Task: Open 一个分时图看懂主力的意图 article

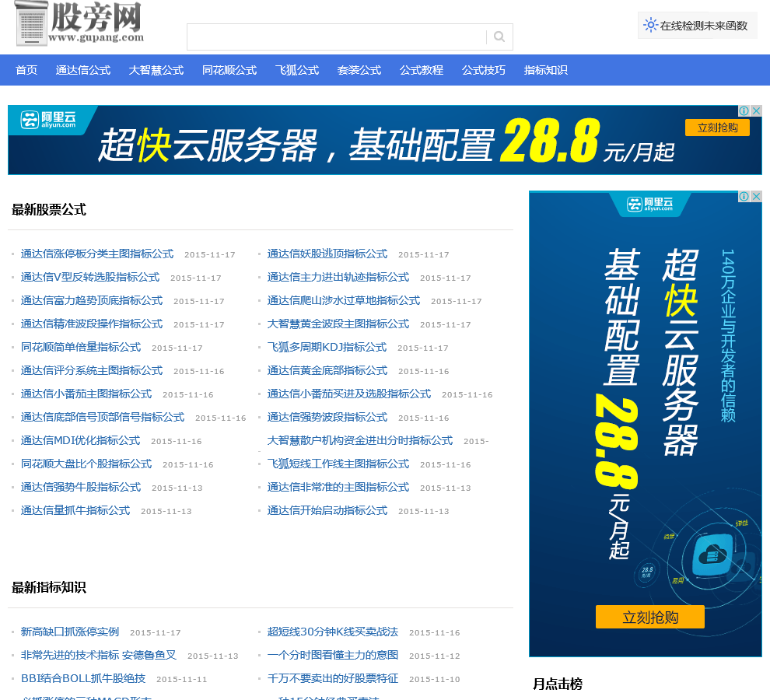Action: pyautogui.click(x=333, y=656)
